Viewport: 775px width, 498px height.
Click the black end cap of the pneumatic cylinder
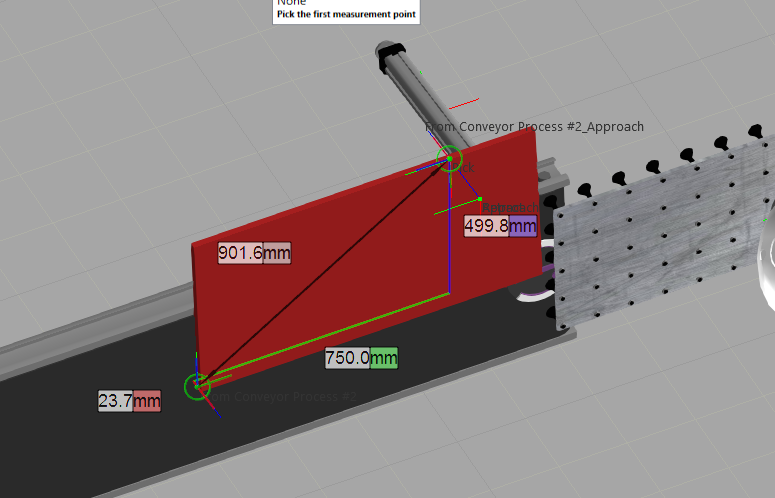(389, 53)
